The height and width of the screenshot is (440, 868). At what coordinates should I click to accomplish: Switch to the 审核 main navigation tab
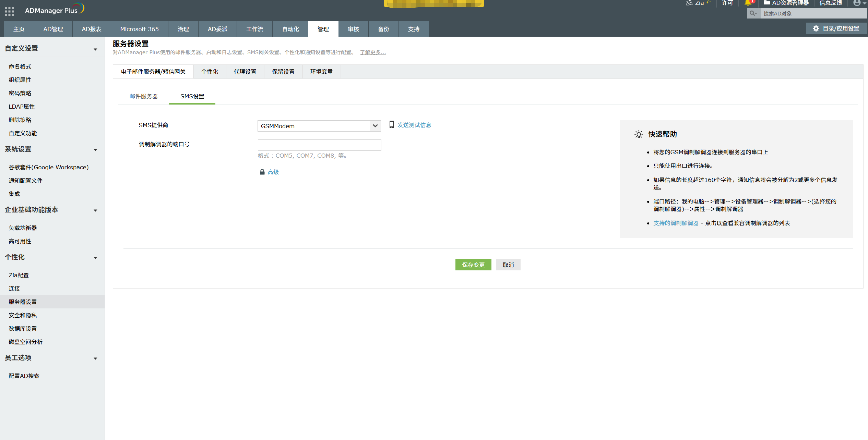pyautogui.click(x=353, y=29)
